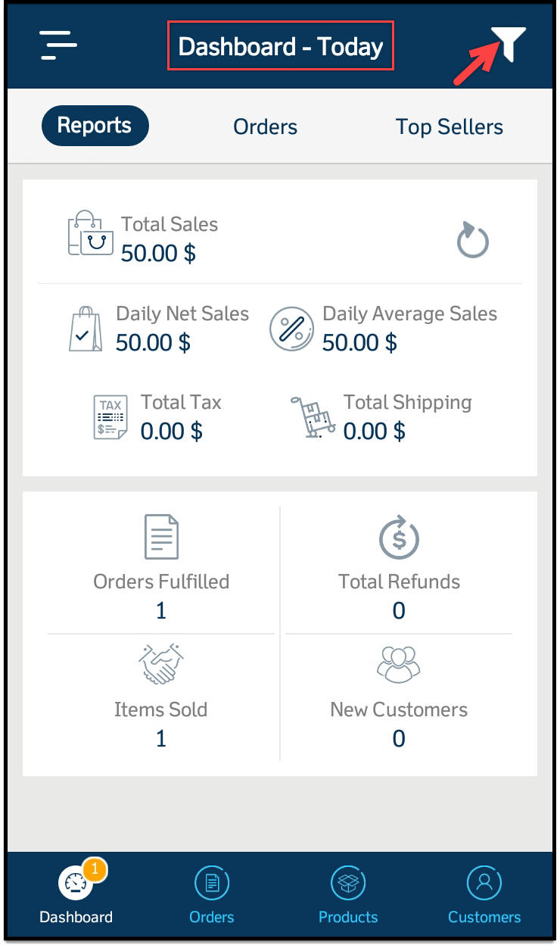560x948 pixels.
Task: Click the Total Tax label
Action: coord(181,402)
